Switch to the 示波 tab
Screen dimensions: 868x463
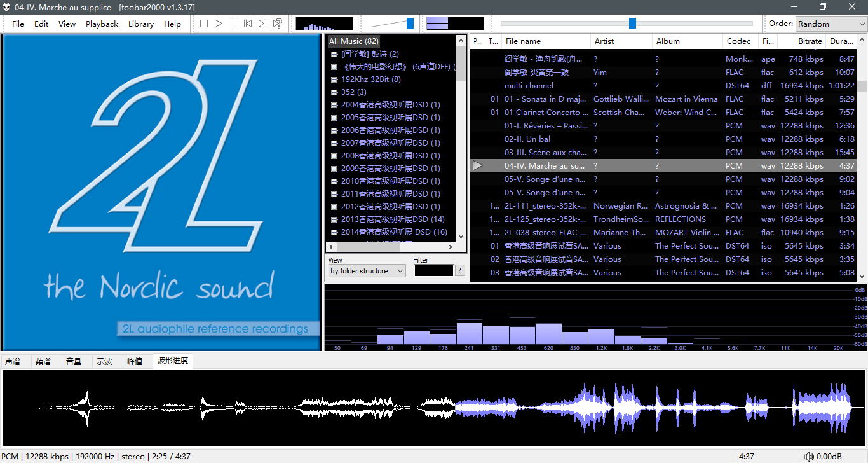coord(104,361)
